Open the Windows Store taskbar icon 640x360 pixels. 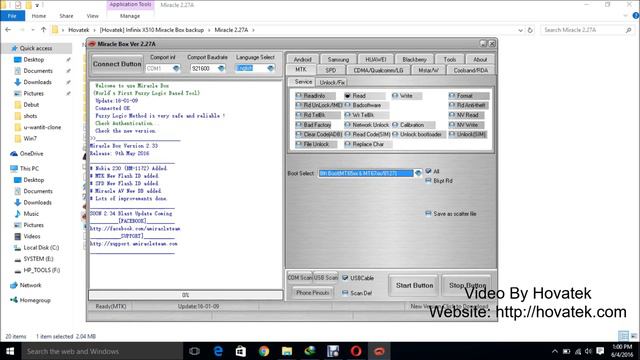241,351
